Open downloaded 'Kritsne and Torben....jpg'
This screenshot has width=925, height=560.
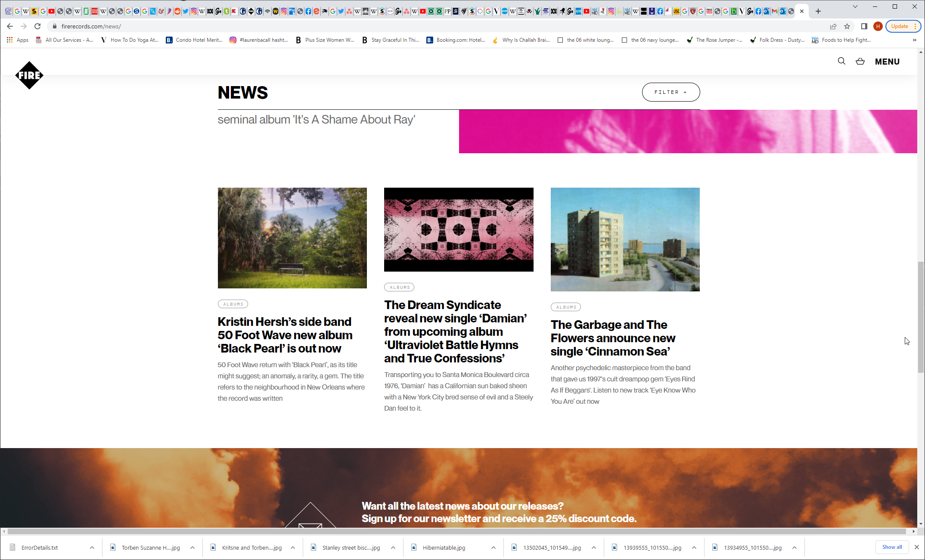click(x=251, y=548)
